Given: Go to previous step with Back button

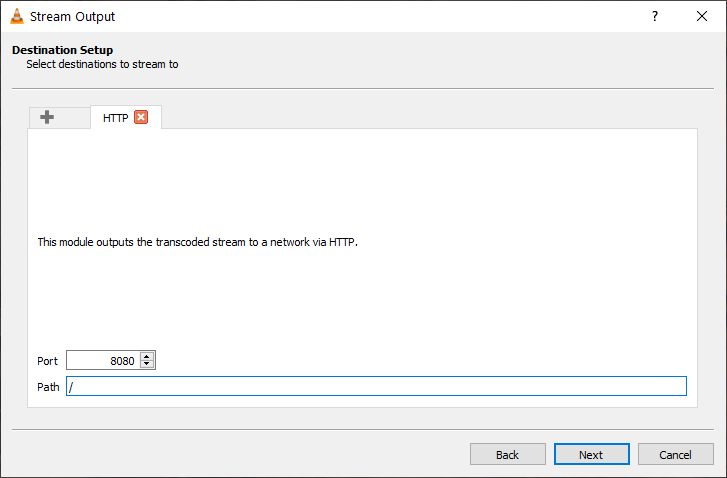Looking at the screenshot, I should pyautogui.click(x=508, y=454).
